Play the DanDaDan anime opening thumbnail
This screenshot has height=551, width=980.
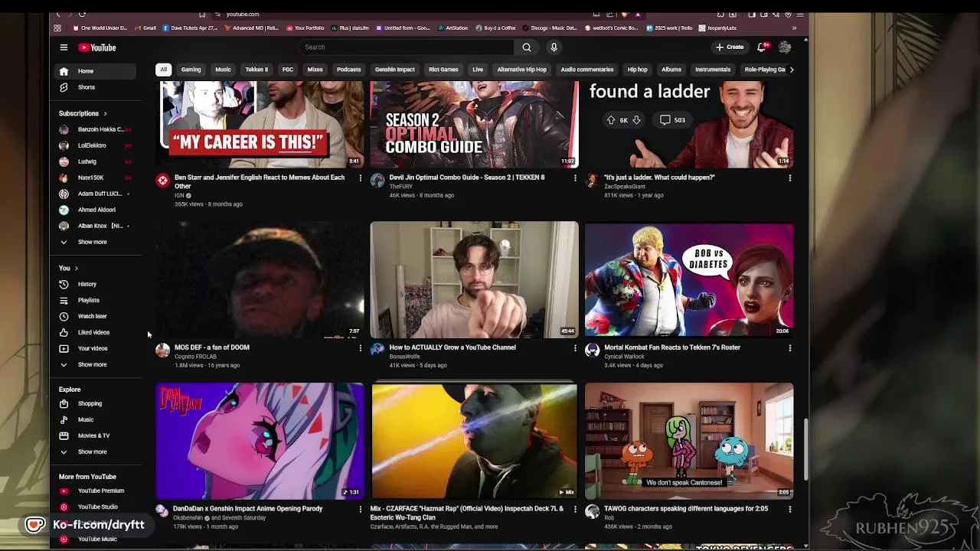coord(260,441)
